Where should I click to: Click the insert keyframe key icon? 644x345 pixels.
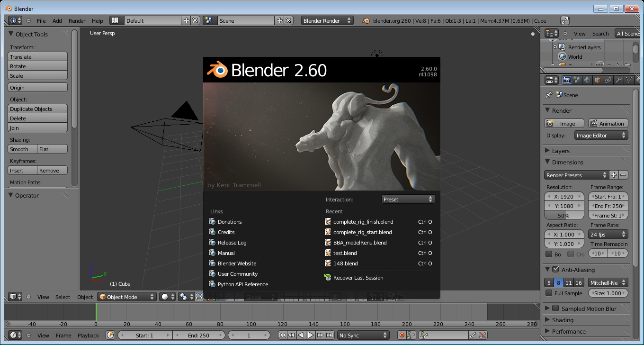point(473,335)
